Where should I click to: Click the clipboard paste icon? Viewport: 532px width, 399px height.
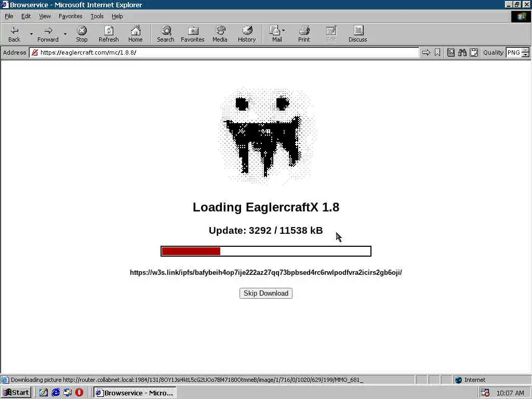(474, 52)
